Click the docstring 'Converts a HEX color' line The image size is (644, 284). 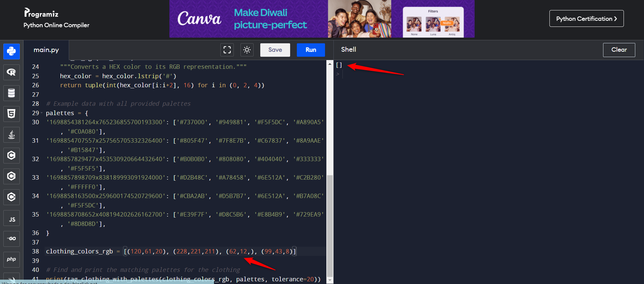(x=153, y=67)
